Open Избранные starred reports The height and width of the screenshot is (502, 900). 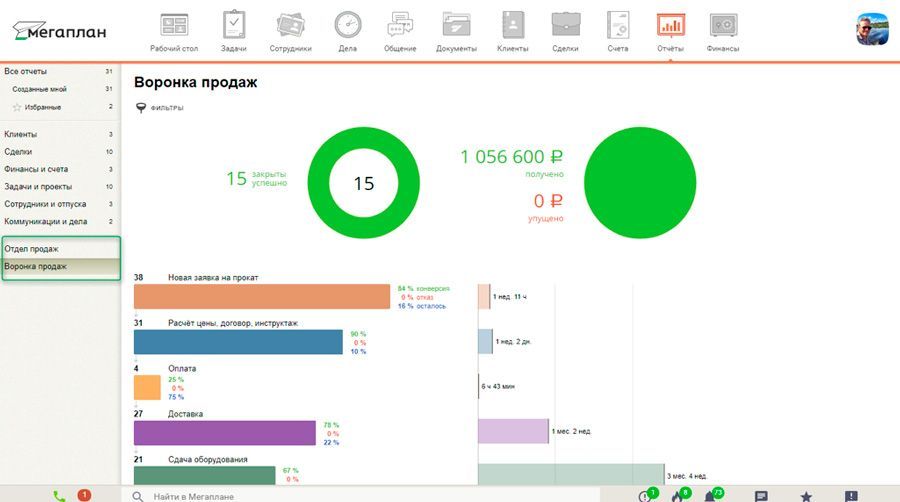(42, 107)
